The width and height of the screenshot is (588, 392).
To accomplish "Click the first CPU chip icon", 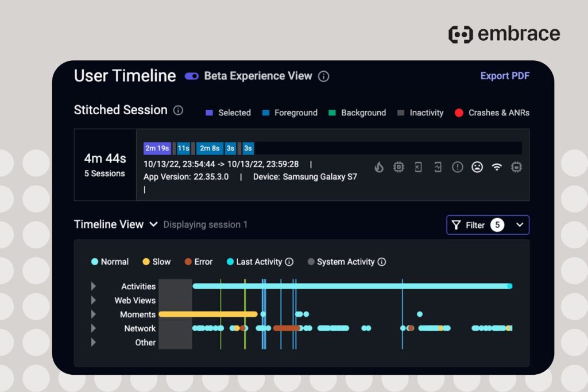I will (x=399, y=167).
